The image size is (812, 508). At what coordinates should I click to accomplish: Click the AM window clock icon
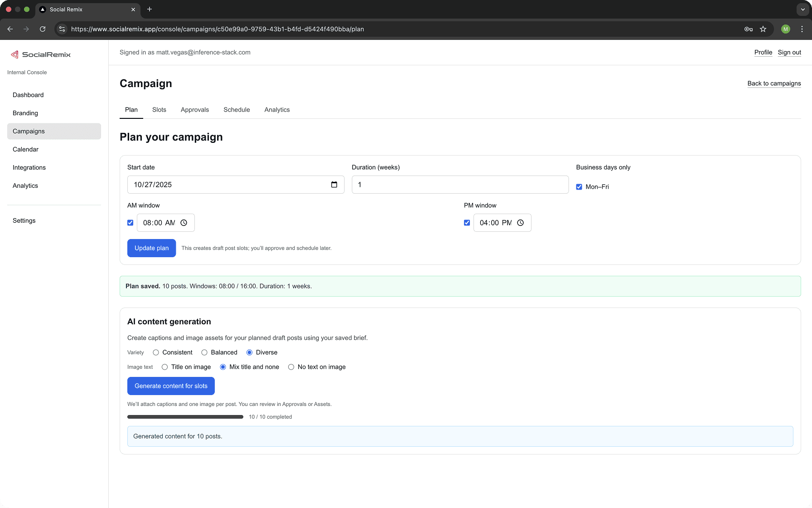tap(184, 223)
